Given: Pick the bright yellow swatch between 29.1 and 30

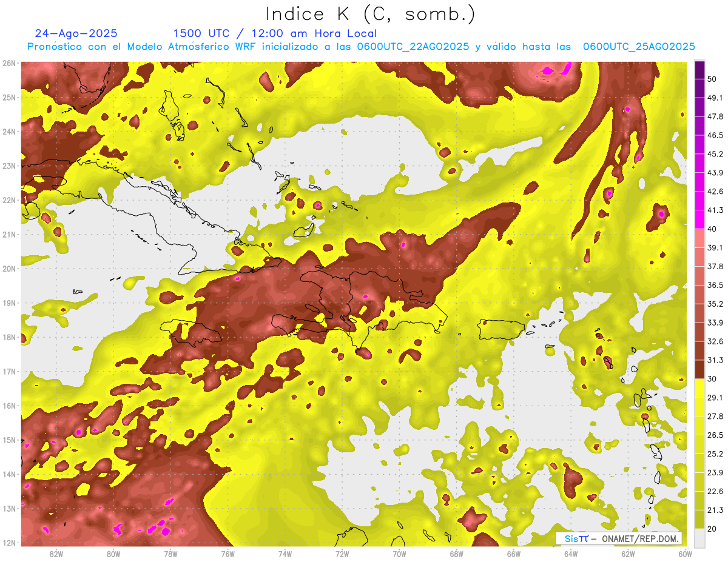Looking at the screenshot, I should [x=699, y=388].
